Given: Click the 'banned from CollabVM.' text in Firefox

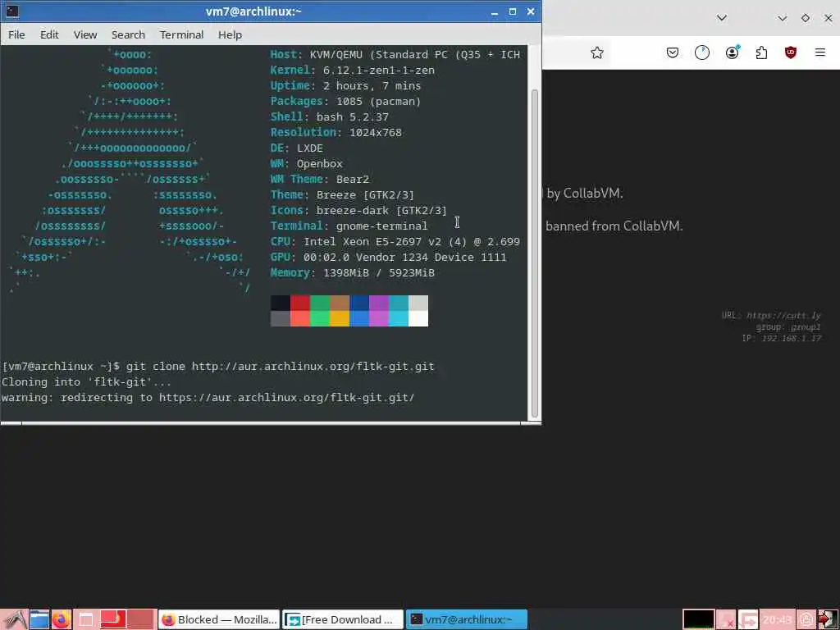Looking at the screenshot, I should pos(614,226).
